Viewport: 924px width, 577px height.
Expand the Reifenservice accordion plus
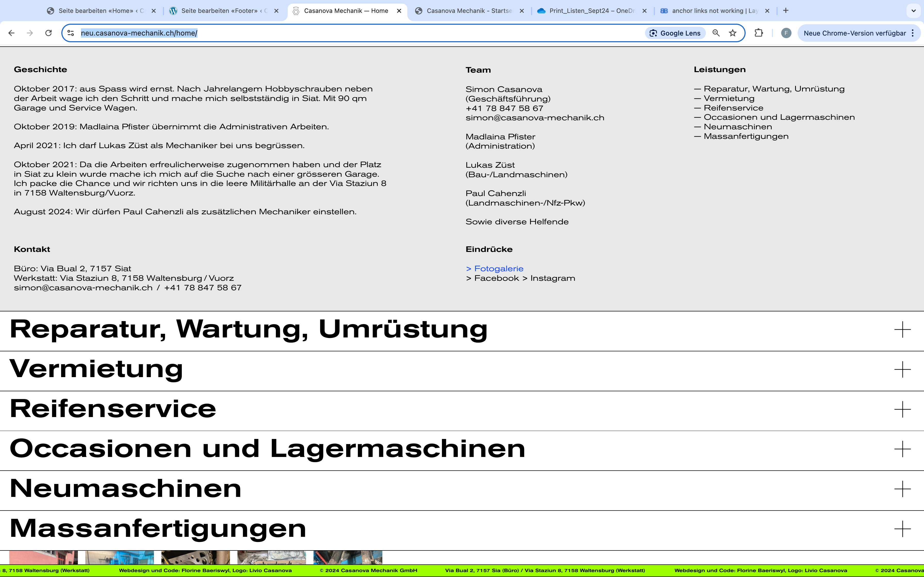pyautogui.click(x=902, y=410)
